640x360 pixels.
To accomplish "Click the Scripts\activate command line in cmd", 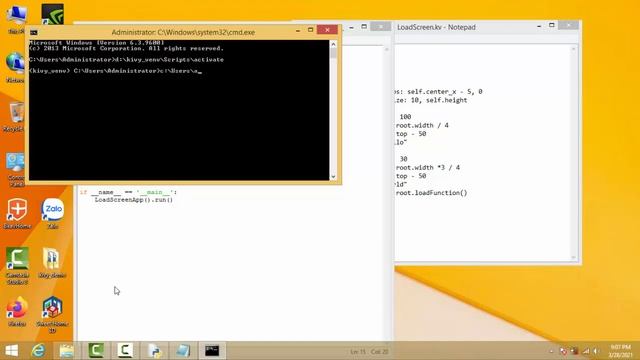I will coord(126,60).
